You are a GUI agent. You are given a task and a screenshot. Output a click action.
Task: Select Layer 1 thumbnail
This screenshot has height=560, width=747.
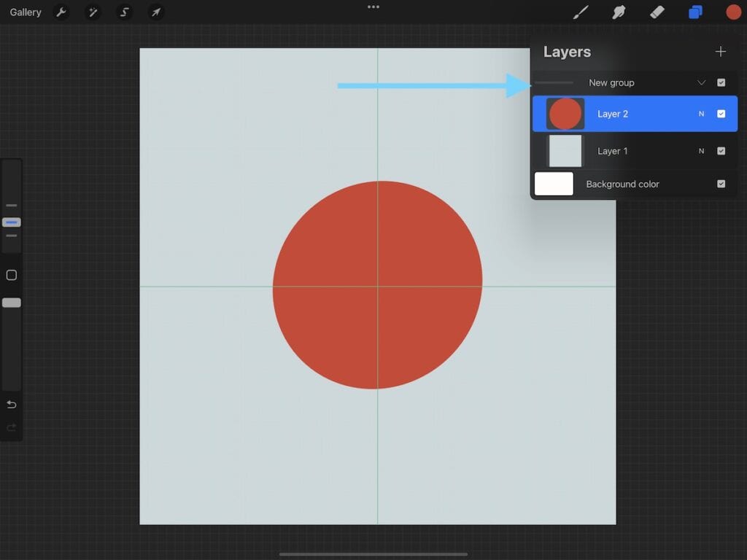565,151
